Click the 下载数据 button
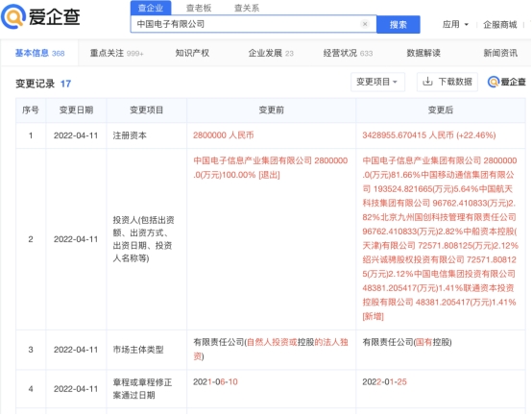 447,82
